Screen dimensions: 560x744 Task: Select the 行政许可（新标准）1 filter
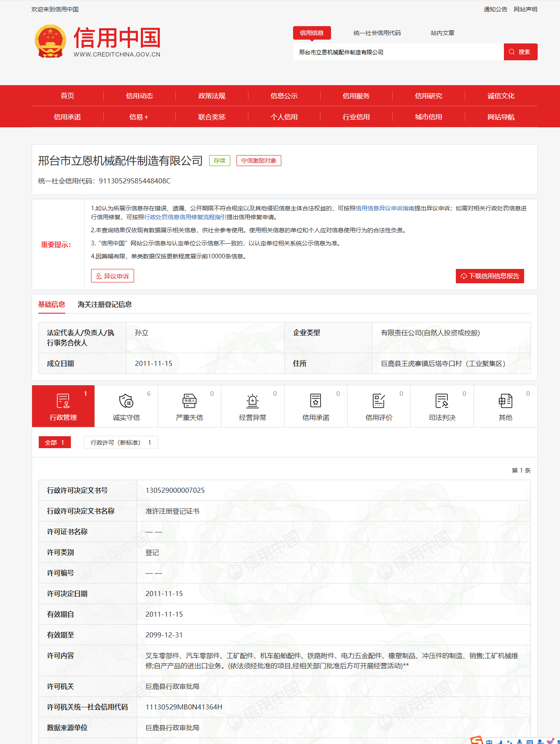tap(121, 442)
